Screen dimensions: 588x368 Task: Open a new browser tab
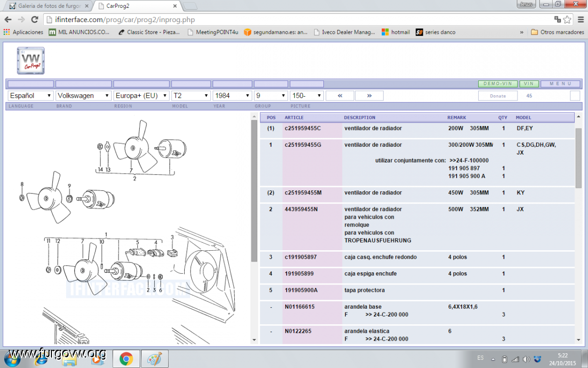tap(190, 6)
